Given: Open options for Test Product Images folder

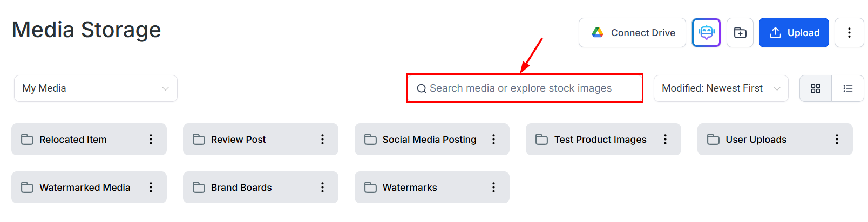Looking at the screenshot, I should [x=665, y=140].
